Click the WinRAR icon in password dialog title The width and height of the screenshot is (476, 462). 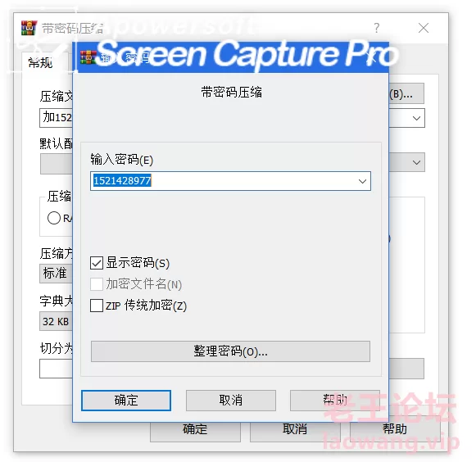point(88,57)
